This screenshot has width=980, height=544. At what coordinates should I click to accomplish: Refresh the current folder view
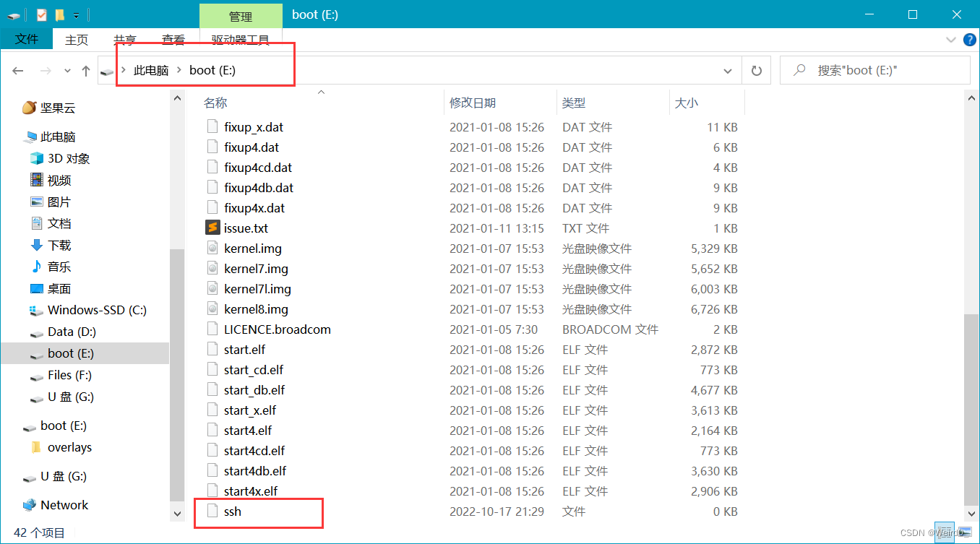[x=757, y=71]
